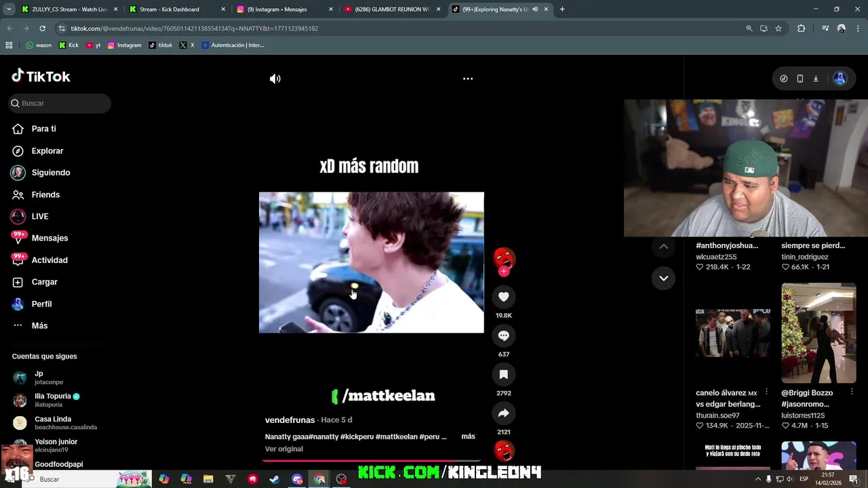This screenshot has height=488, width=868.
Task: Open tinin_rodriguez profile
Action: [x=805, y=257]
